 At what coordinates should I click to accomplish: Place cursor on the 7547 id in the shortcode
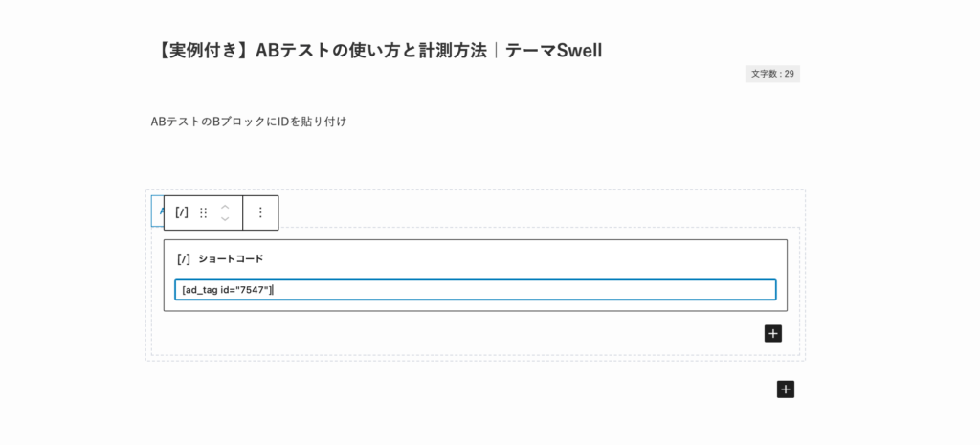point(254,290)
